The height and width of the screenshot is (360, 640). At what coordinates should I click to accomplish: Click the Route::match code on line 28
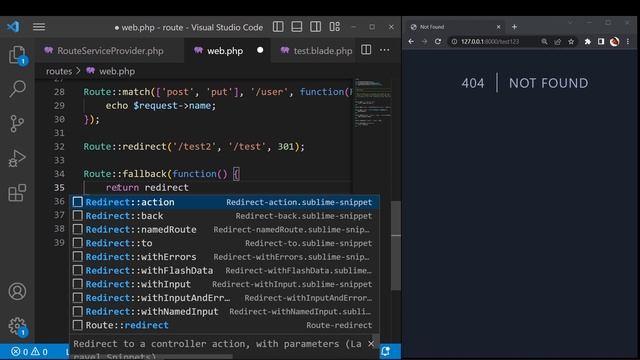point(217,92)
